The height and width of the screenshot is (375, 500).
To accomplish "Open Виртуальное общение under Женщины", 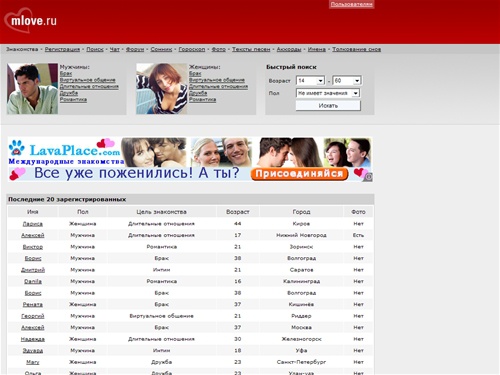I will [217, 80].
